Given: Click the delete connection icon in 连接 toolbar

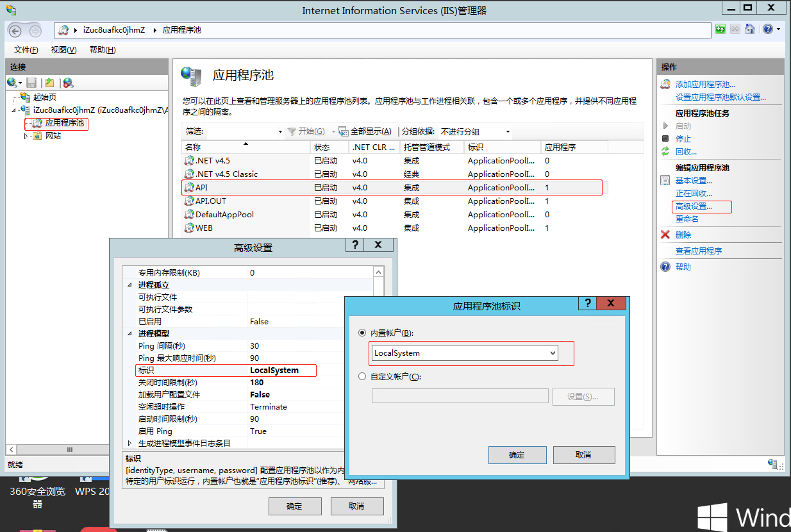Looking at the screenshot, I should coord(67,83).
